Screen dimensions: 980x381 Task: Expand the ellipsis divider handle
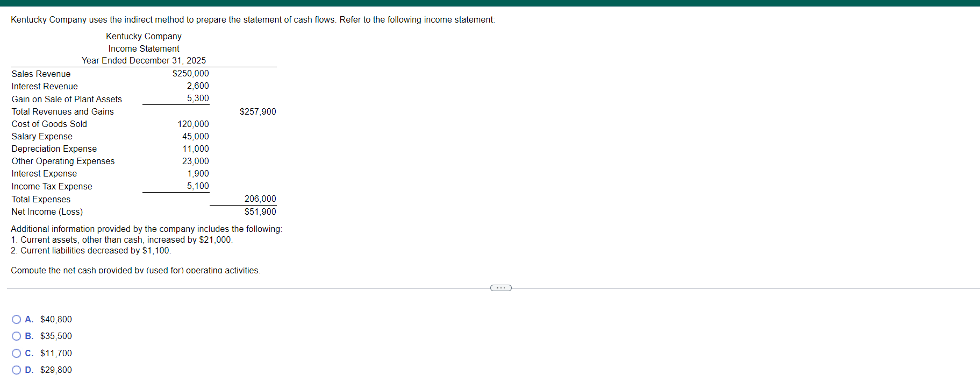tap(501, 288)
